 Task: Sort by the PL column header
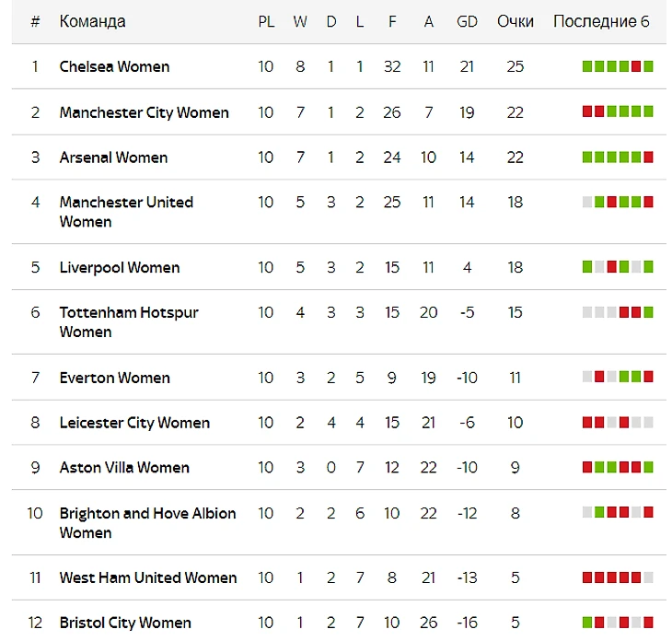pyautogui.click(x=266, y=21)
